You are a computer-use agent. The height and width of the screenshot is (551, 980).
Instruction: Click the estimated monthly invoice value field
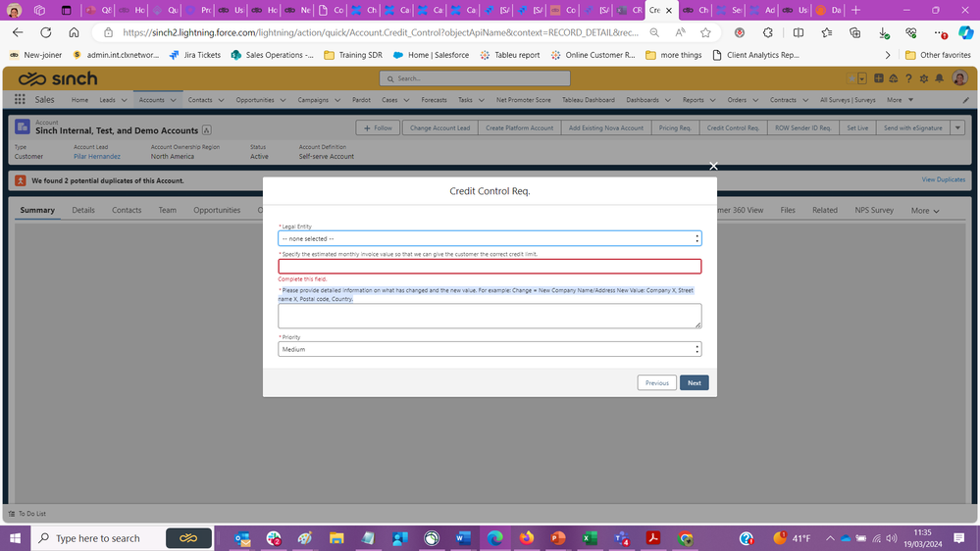[490, 266]
